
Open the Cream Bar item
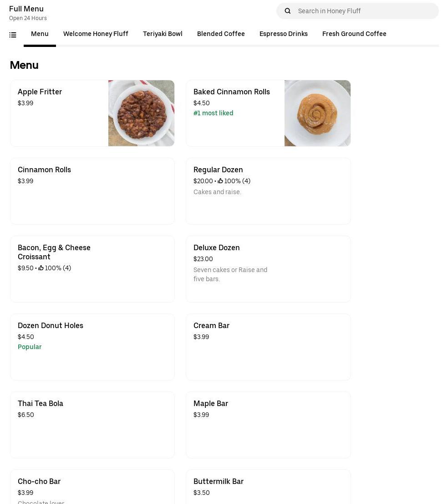point(268,347)
